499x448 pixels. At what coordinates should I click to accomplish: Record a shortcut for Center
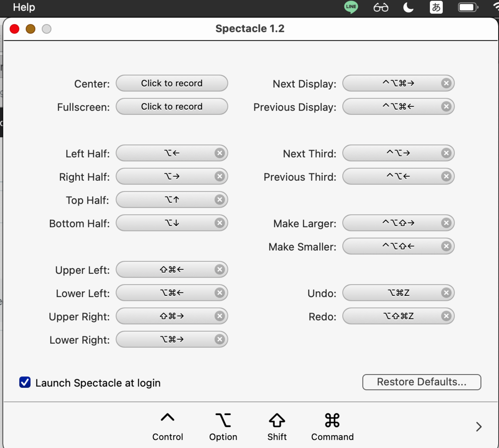coord(172,83)
